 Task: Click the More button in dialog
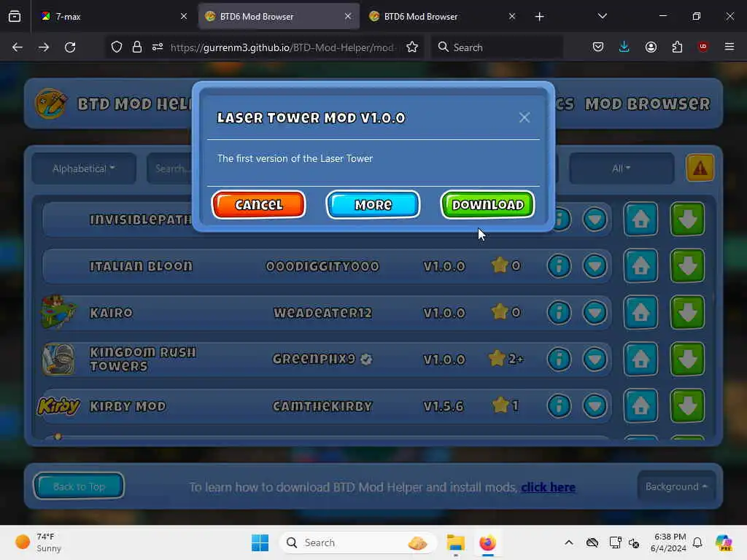click(x=373, y=205)
